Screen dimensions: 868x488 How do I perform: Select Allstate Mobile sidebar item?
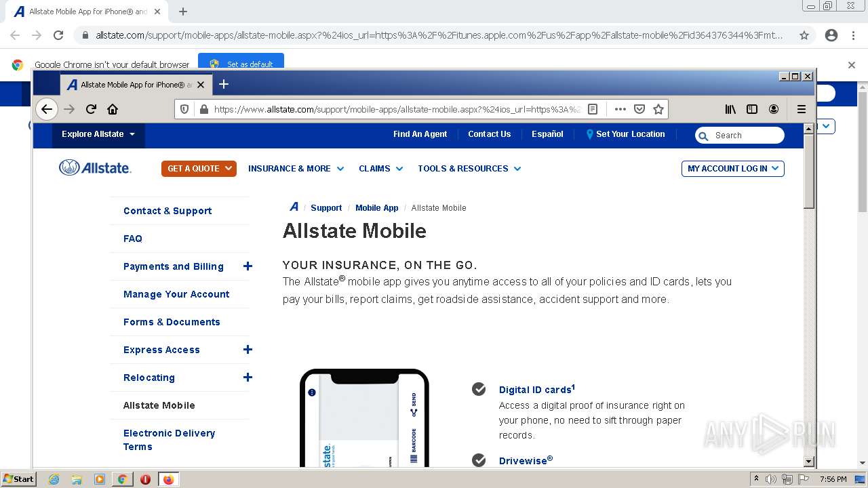(159, 405)
